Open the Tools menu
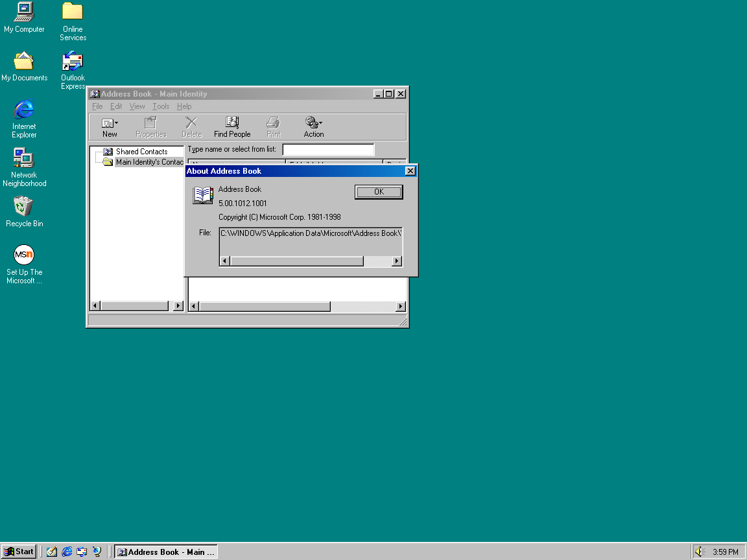Viewport: 747px width, 560px height. pyautogui.click(x=161, y=106)
